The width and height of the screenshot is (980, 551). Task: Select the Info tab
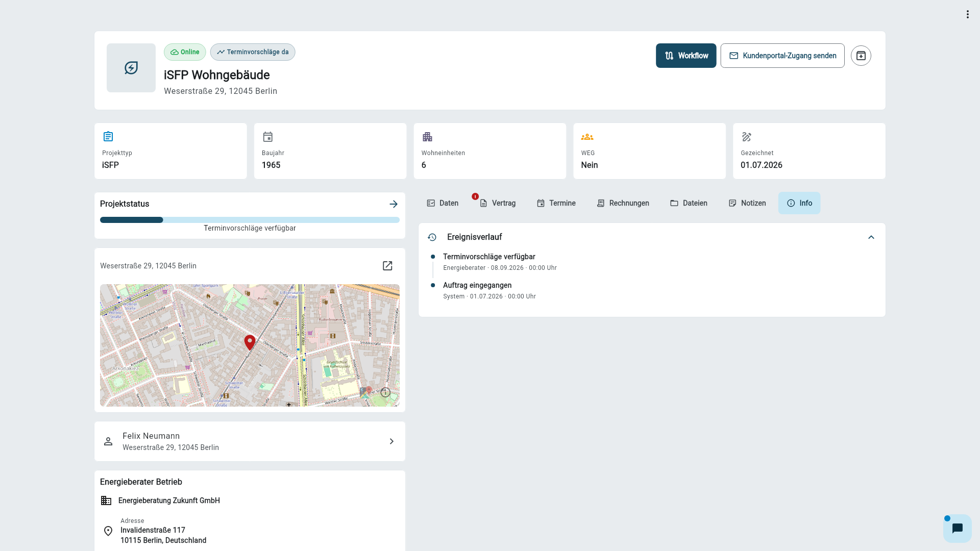point(799,203)
